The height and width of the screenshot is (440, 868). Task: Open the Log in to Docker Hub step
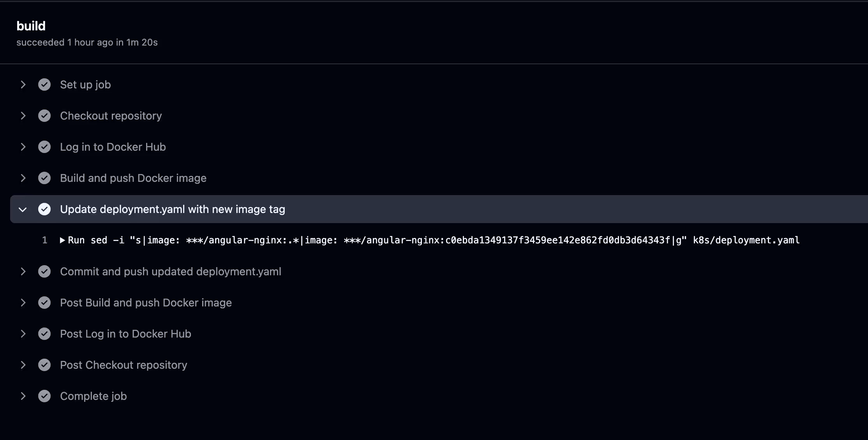click(x=113, y=147)
